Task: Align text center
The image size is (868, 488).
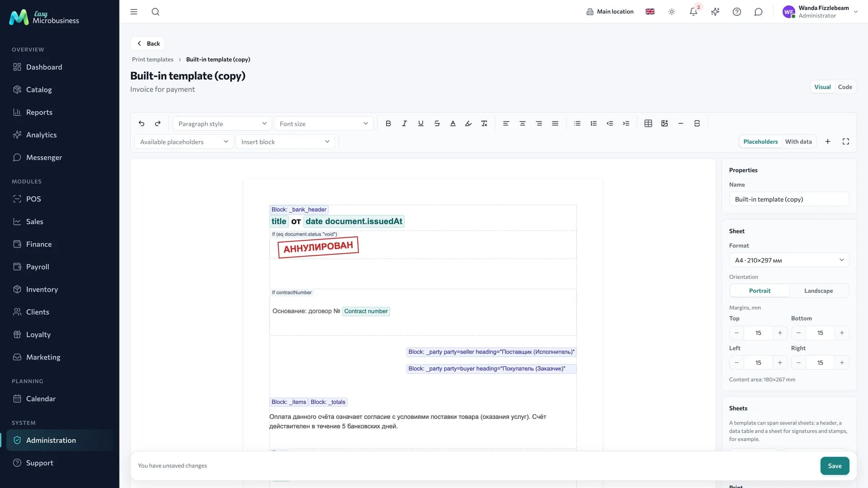Action: 522,123
